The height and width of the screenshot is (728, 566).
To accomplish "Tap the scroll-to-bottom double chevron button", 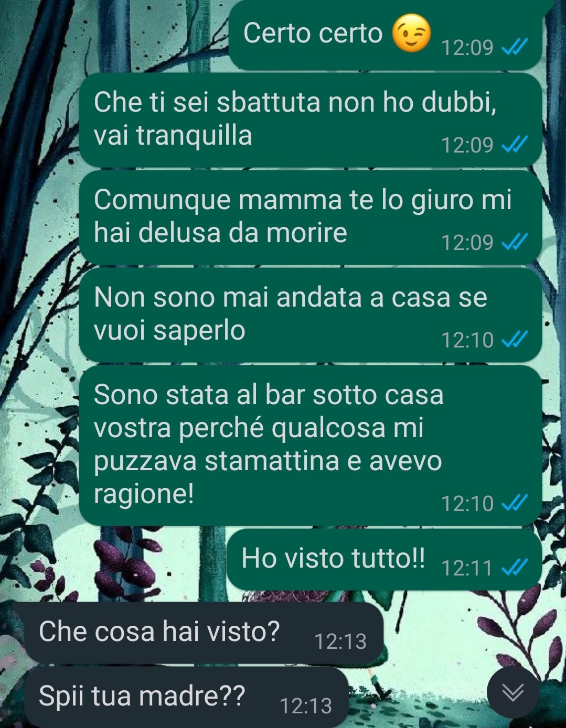I will tap(512, 692).
